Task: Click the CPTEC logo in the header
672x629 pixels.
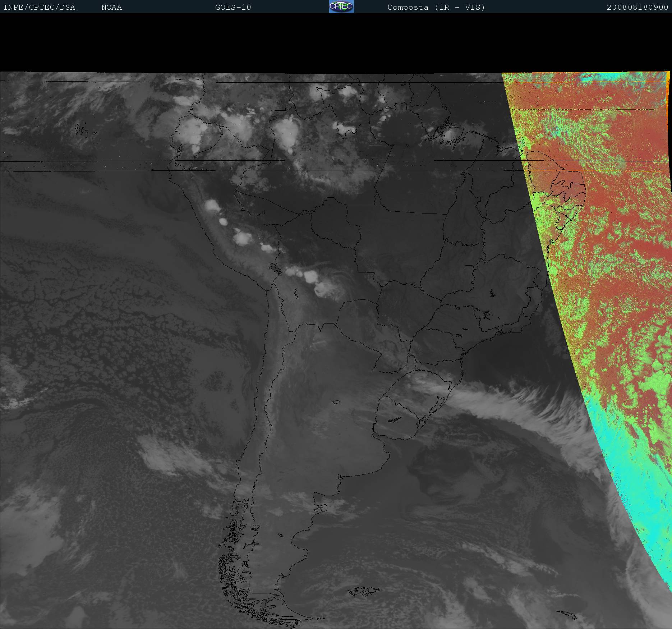Action: (x=341, y=6)
